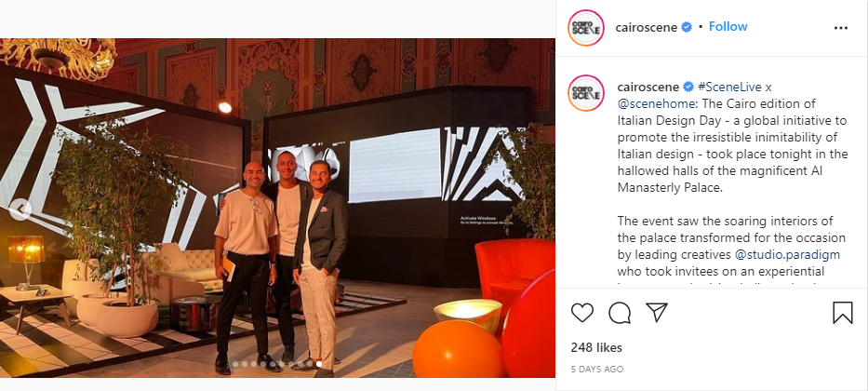Open the 5 DAYS AGO timestamp
Viewport: 868px width, 391px height.
(596, 370)
